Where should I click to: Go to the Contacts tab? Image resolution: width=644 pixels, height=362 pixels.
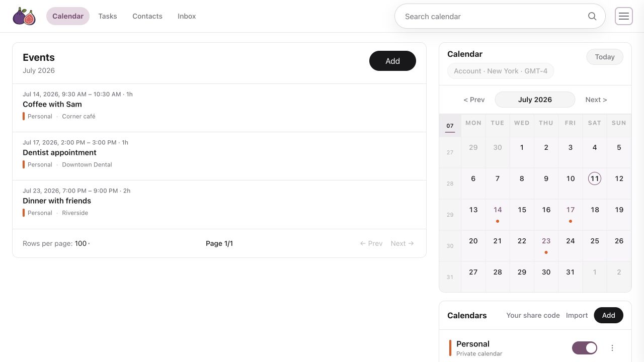tap(147, 16)
